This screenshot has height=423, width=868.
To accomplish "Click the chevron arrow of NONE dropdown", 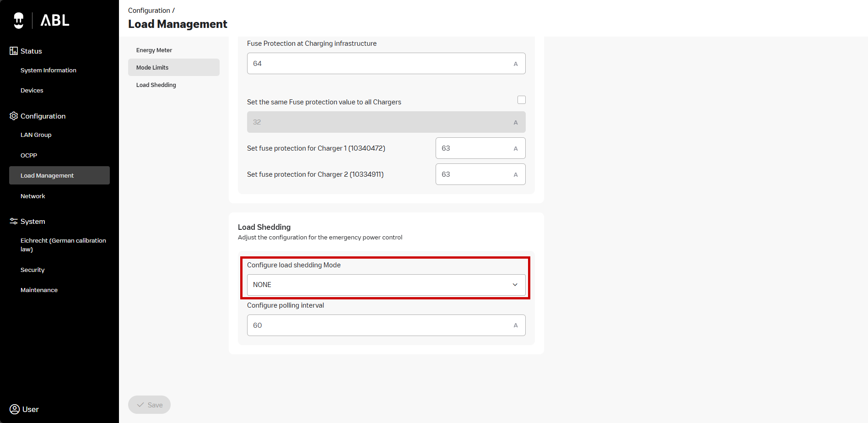I will click(515, 285).
